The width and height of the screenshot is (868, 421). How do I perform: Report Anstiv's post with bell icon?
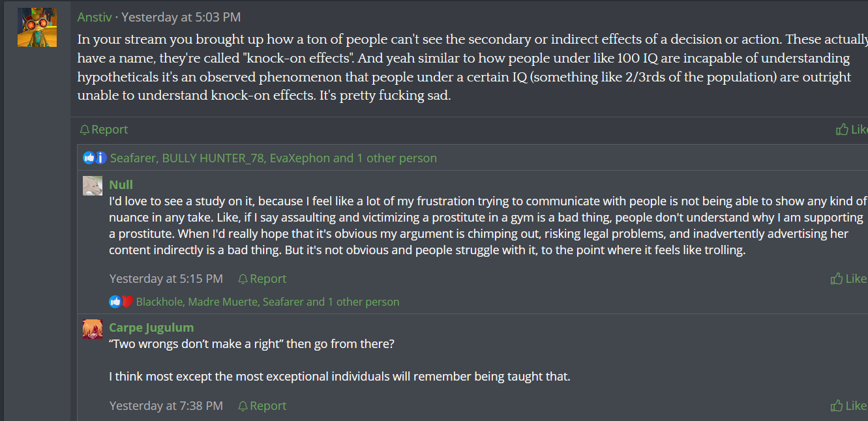click(x=103, y=130)
